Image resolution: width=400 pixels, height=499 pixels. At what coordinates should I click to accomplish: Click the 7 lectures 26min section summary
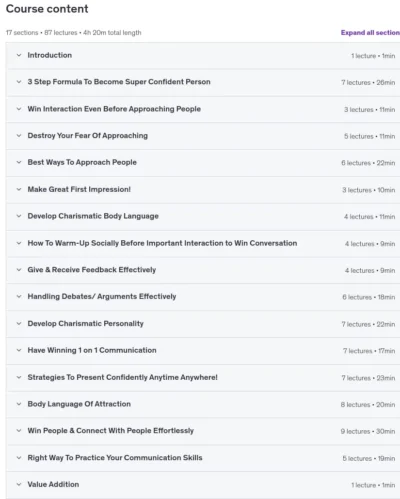point(368,82)
